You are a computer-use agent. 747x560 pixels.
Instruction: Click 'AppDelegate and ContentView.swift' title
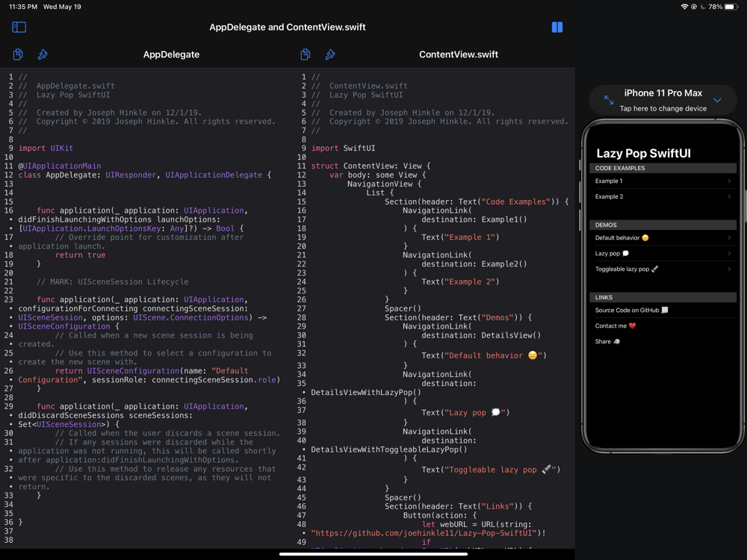(288, 27)
